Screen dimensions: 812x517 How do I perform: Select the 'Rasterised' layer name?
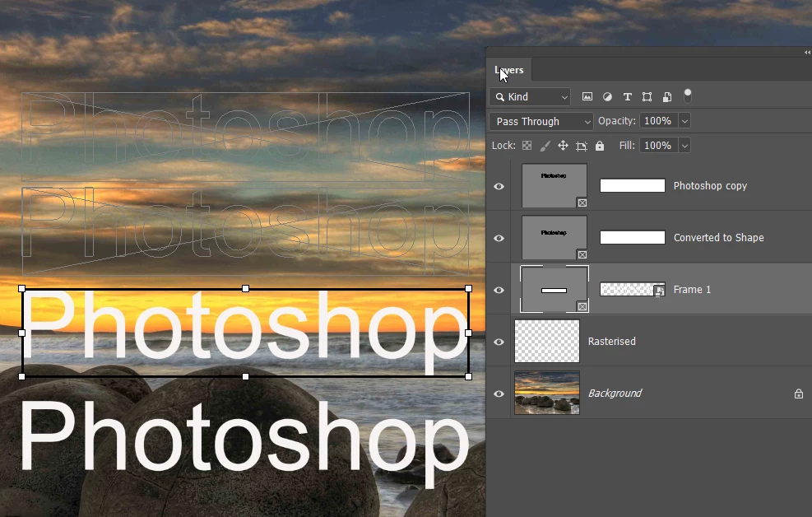pyautogui.click(x=611, y=342)
